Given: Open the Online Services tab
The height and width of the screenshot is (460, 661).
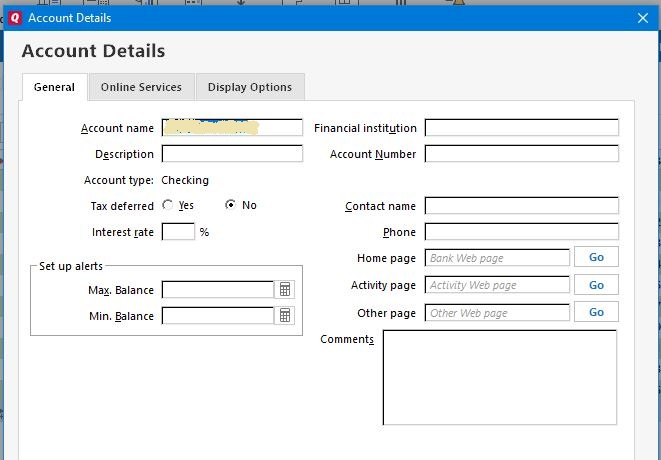Looking at the screenshot, I should pyautogui.click(x=141, y=87).
